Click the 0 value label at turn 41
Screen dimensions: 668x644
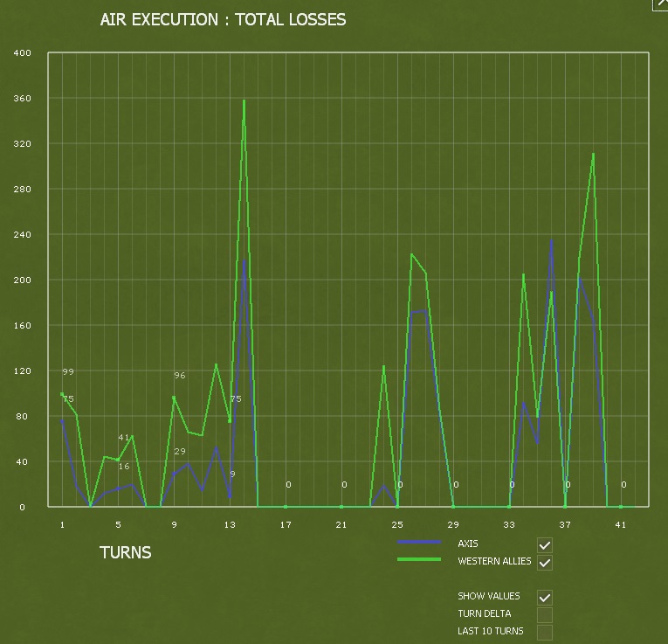point(623,485)
